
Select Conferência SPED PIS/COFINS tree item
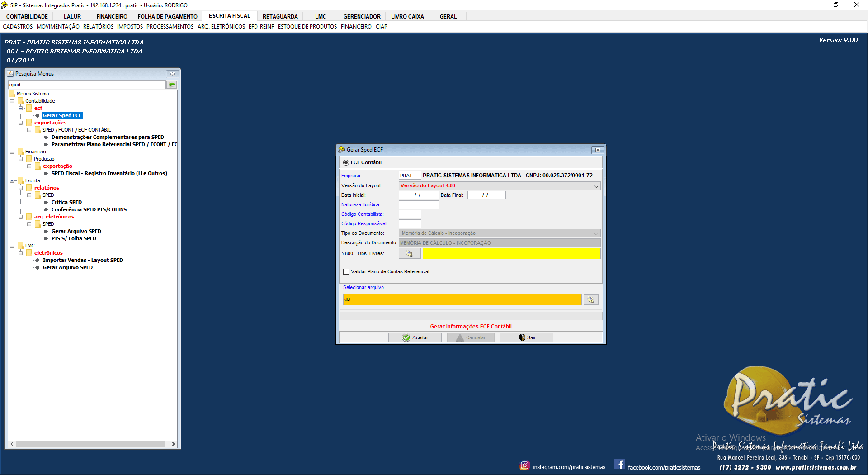click(x=89, y=209)
